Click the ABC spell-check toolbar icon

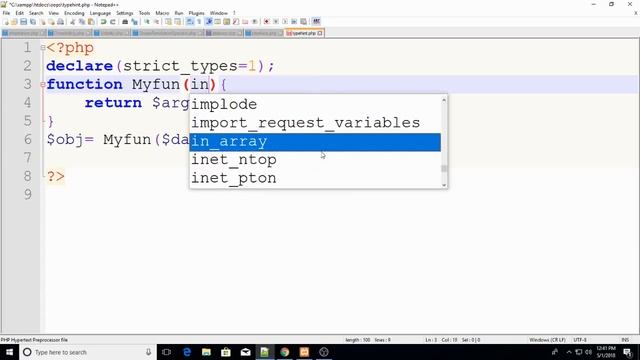coord(316,21)
